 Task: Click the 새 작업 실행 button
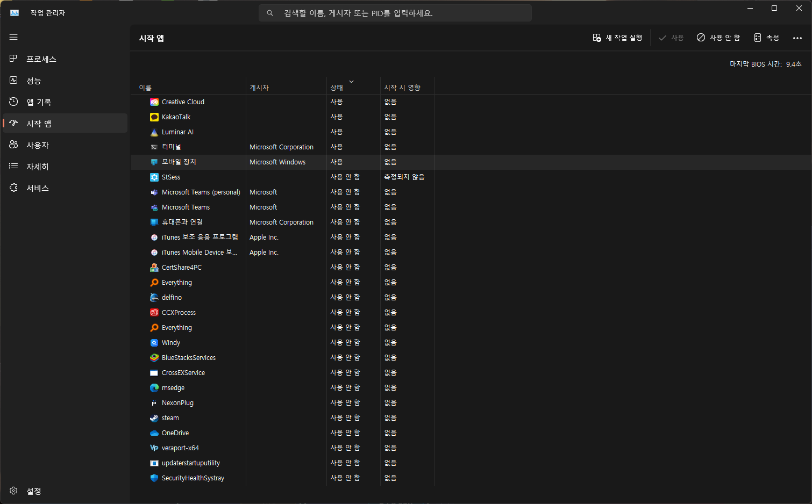point(617,38)
